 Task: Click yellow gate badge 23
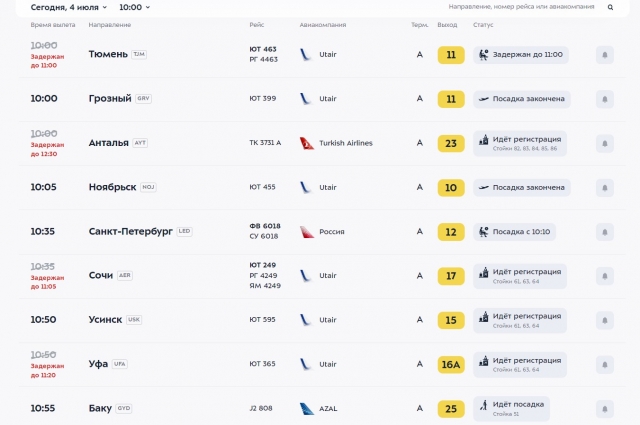(451, 143)
